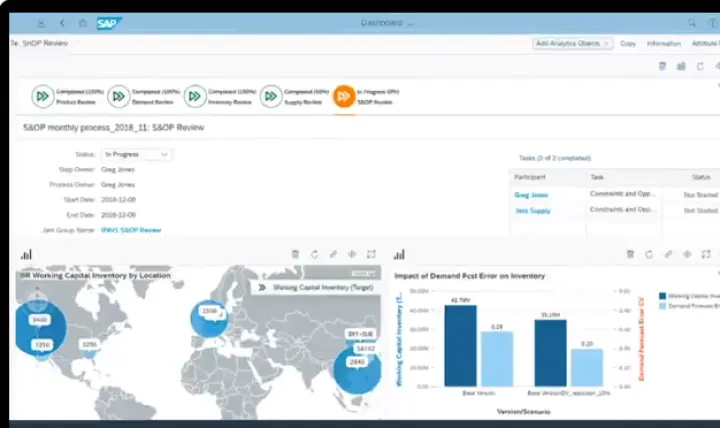Select the orange S&OP Review step icon
Screen dimensions: 720x428
pyautogui.click(x=344, y=96)
